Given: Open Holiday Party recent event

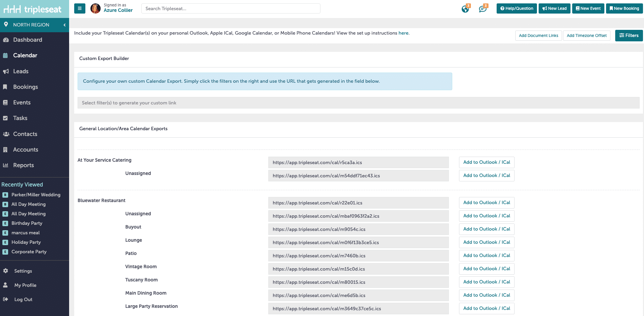Looking at the screenshot, I should (26, 242).
